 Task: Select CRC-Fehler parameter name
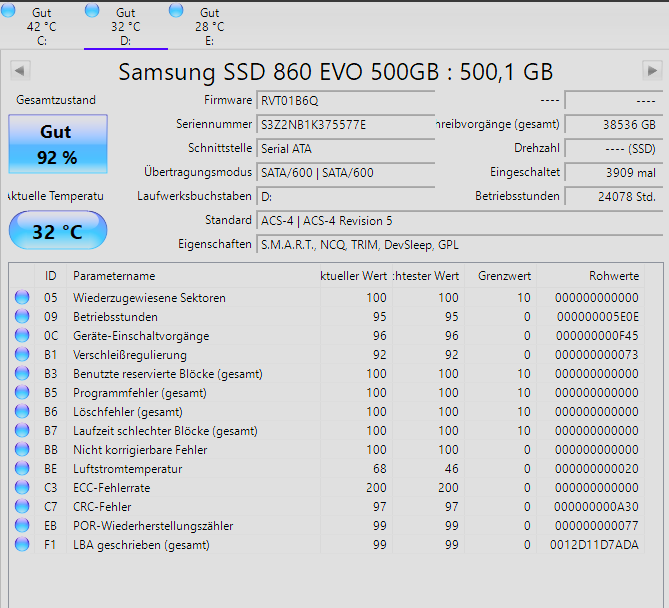coord(102,507)
